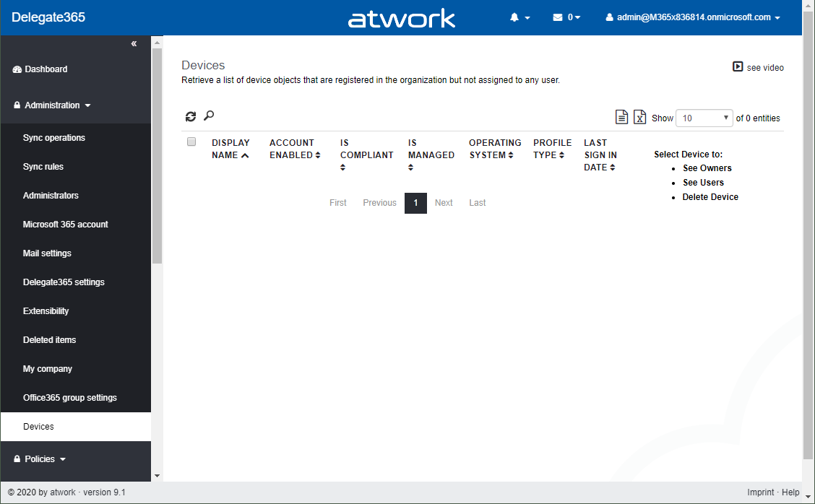Select page 1 in pagination
This screenshot has width=815, height=504.
point(416,203)
